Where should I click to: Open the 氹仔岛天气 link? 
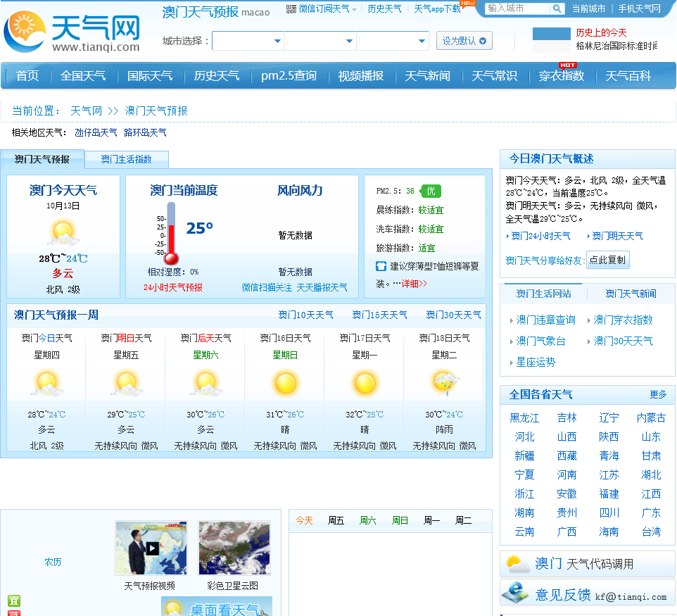tap(96, 132)
